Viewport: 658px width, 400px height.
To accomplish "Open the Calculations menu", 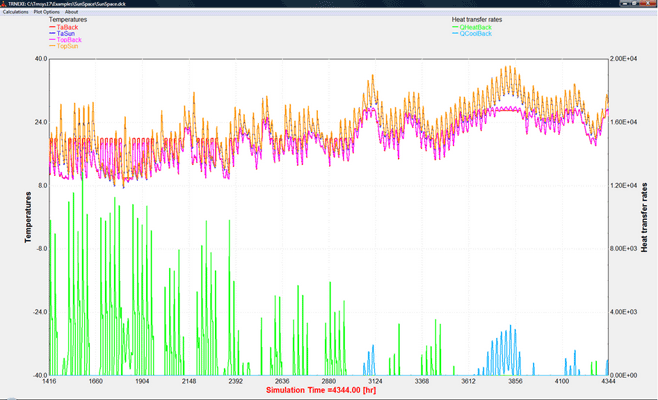I will coord(14,12).
